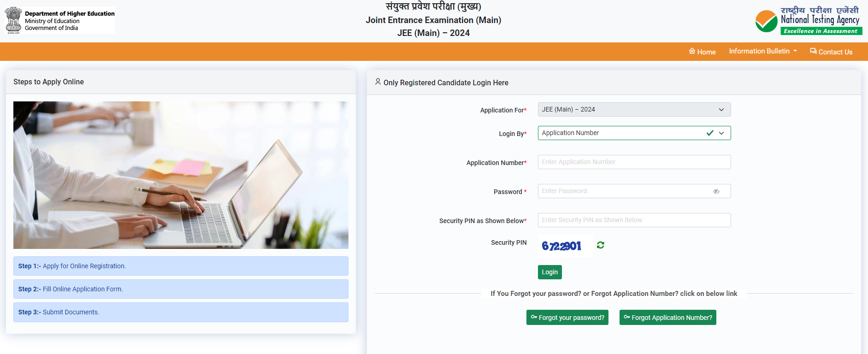The width and height of the screenshot is (868, 354).
Task: Toggle password visibility eye icon
Action: tap(716, 191)
